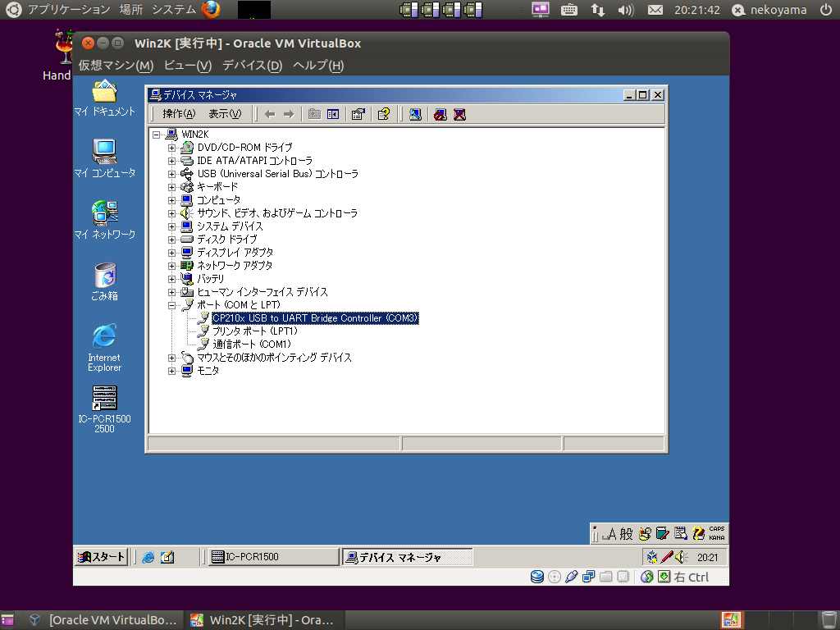Open アプリケーション Ubuntu menu
Screen dimensions: 840x630
pos(69,10)
